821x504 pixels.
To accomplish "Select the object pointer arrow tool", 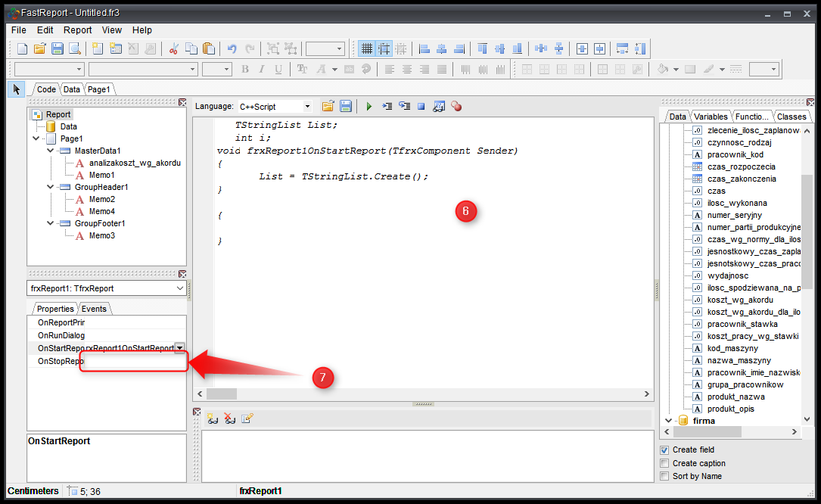I will [x=16, y=89].
